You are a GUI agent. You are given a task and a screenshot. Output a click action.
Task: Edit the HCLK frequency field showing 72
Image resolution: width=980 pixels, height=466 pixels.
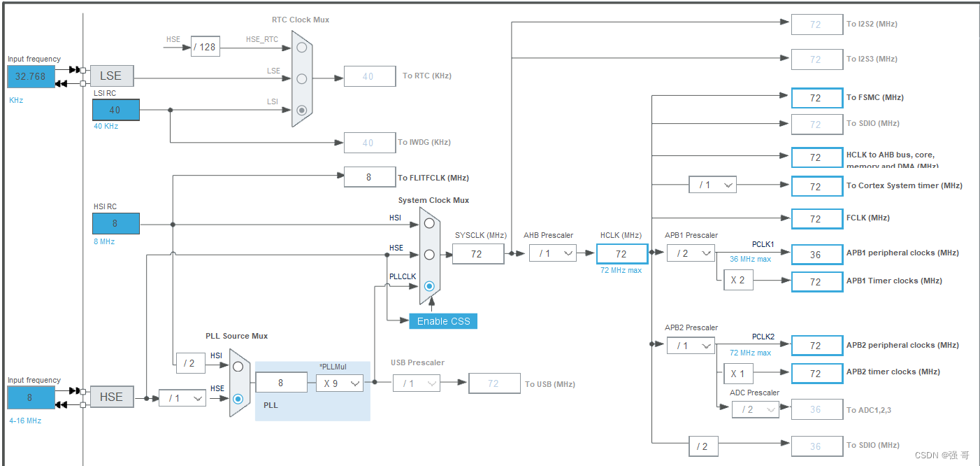pyautogui.click(x=621, y=253)
